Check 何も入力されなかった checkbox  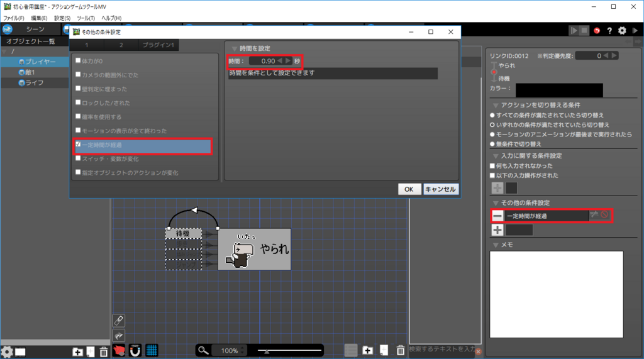(492, 166)
